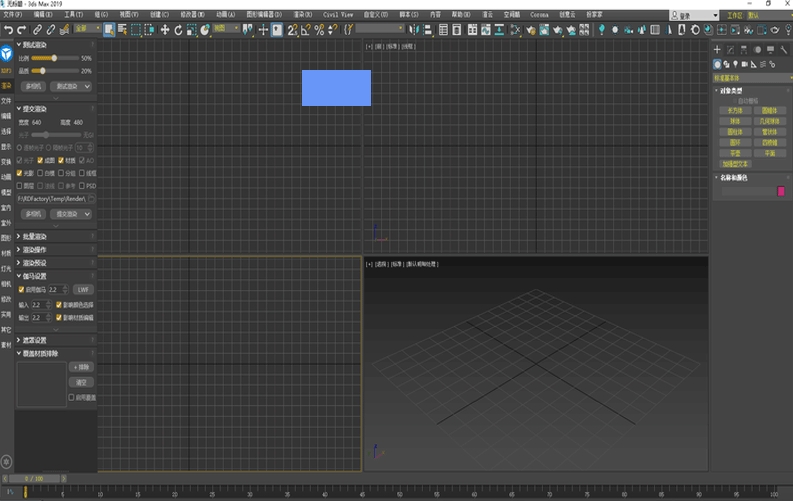This screenshot has width=793, height=501.
Task: Click the Link selection chain icon
Action: (37, 30)
